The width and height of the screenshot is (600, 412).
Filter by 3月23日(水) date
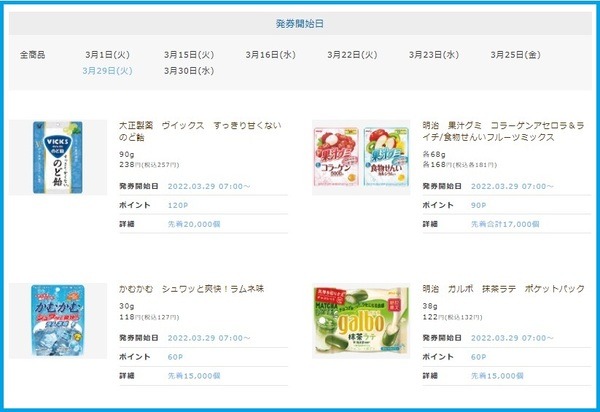pos(434,55)
